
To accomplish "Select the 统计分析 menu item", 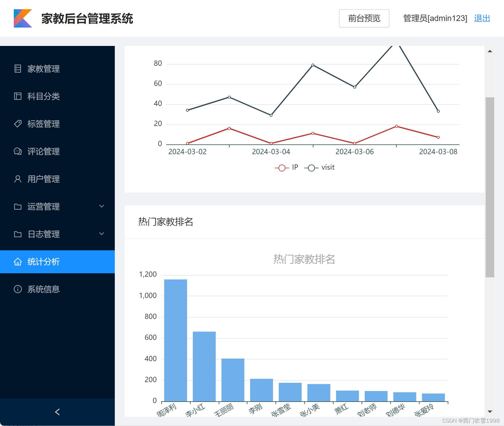I will [x=57, y=262].
